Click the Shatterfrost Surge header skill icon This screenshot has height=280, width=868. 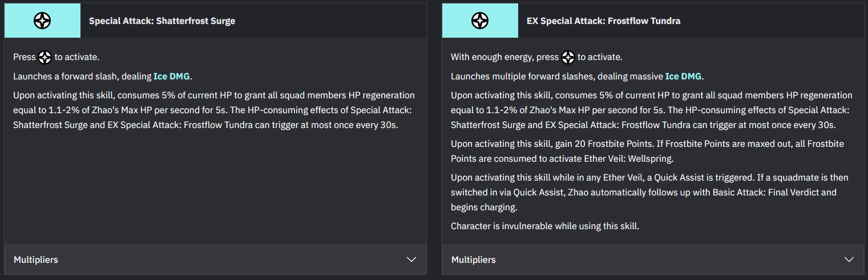tap(42, 21)
